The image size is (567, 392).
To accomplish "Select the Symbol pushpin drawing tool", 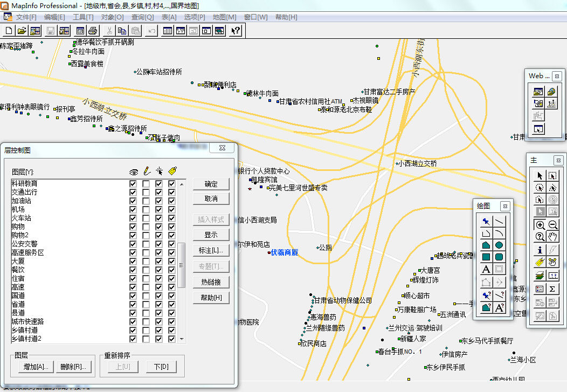I will [x=486, y=221].
